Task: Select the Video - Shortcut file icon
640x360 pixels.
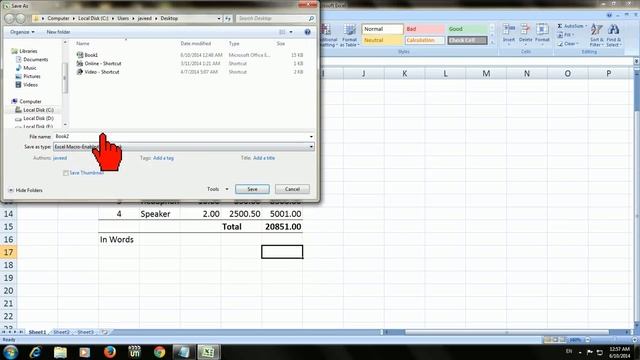Action: click(80, 72)
